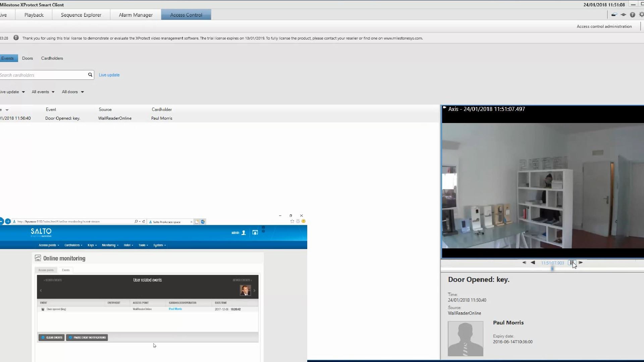Expand the Tools menu in Salto
The width and height of the screenshot is (644, 362).
143,245
